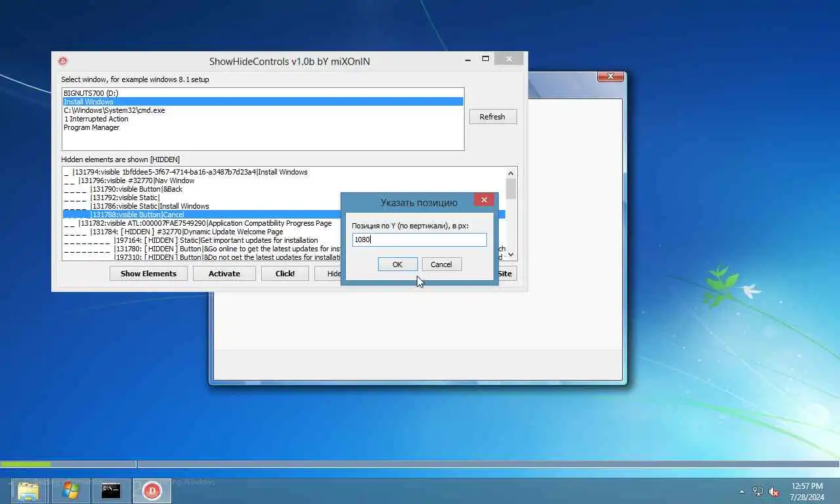This screenshot has width=840, height=504.
Task: Click the Click! button
Action: click(285, 274)
